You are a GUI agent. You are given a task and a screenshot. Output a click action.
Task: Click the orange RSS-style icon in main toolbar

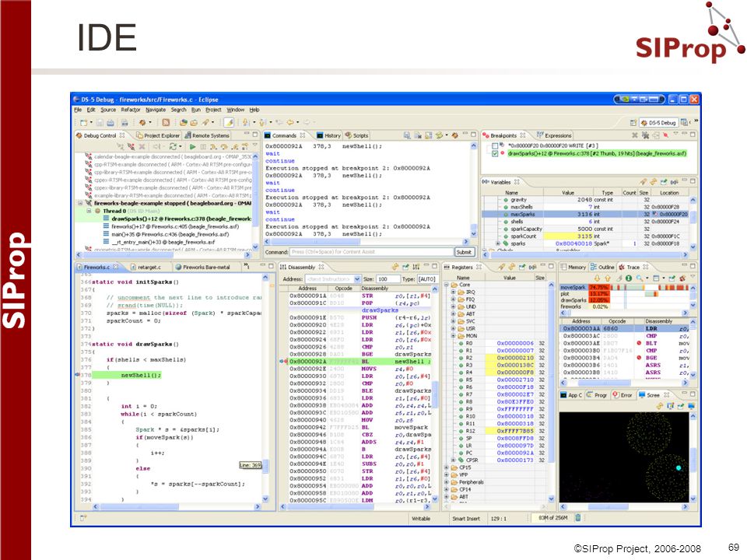click(x=166, y=122)
